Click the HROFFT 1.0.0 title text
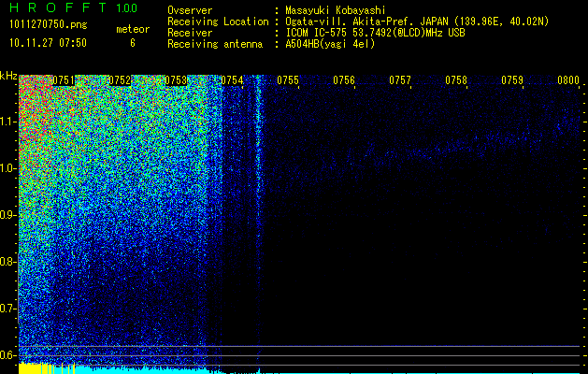Viewport: 588px width, 374px height. point(74,7)
